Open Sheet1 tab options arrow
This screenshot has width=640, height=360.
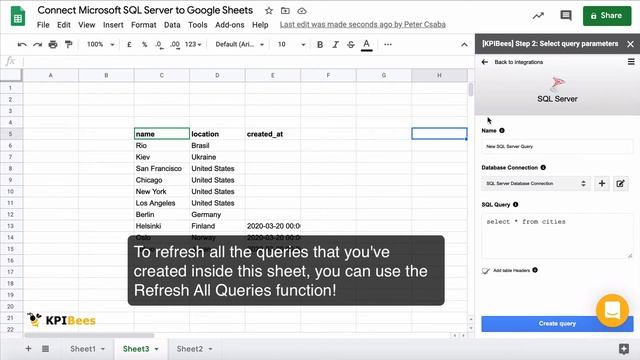pyautogui.click(x=103, y=349)
